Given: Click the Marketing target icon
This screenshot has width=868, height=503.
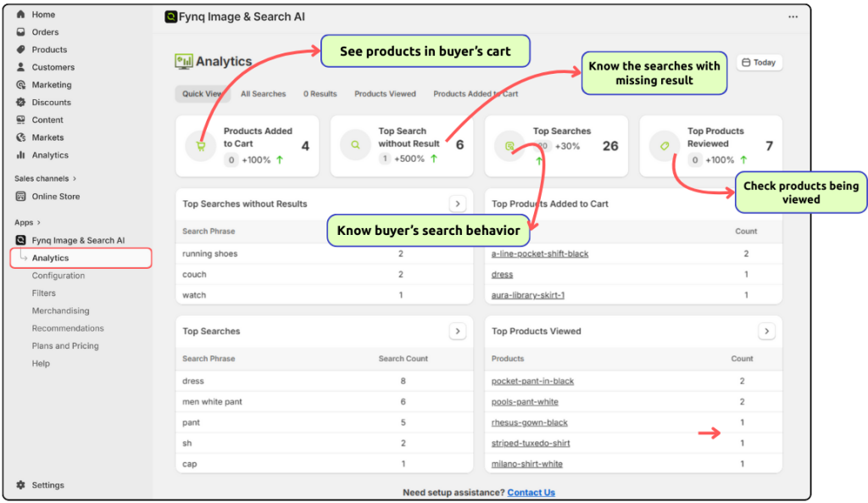Looking at the screenshot, I should click(x=20, y=85).
